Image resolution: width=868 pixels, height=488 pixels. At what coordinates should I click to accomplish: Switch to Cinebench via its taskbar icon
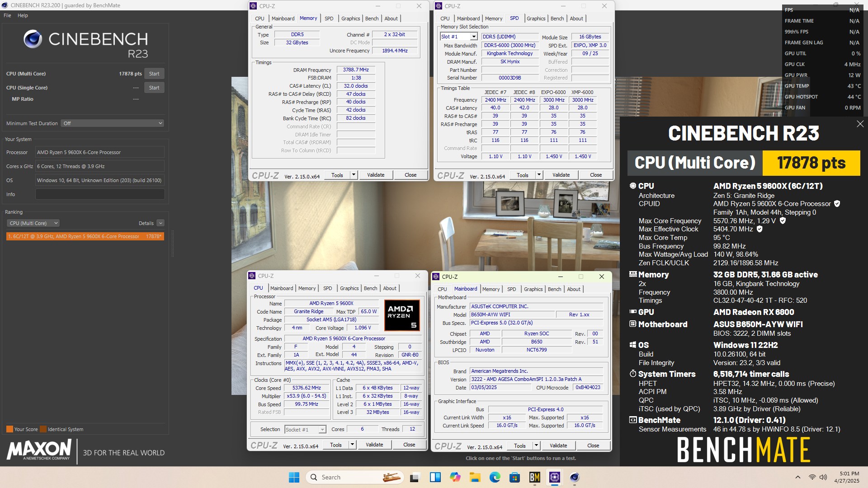tap(575, 477)
